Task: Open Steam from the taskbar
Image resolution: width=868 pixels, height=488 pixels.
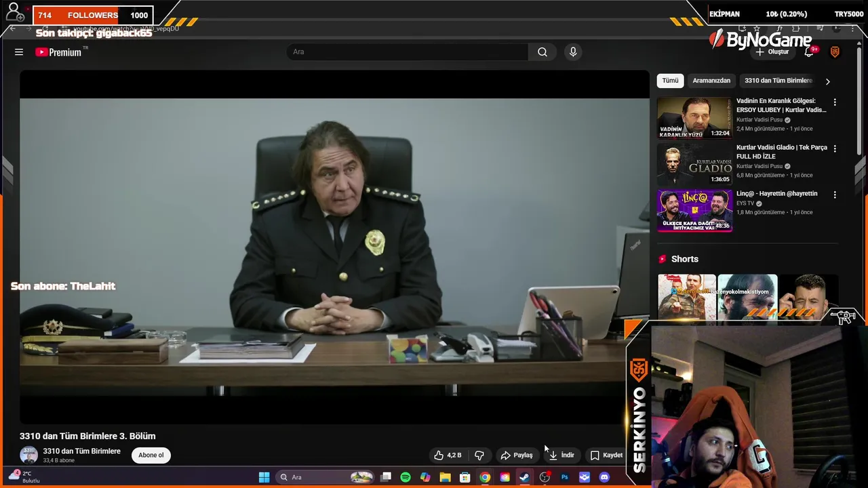Action: 525,477
